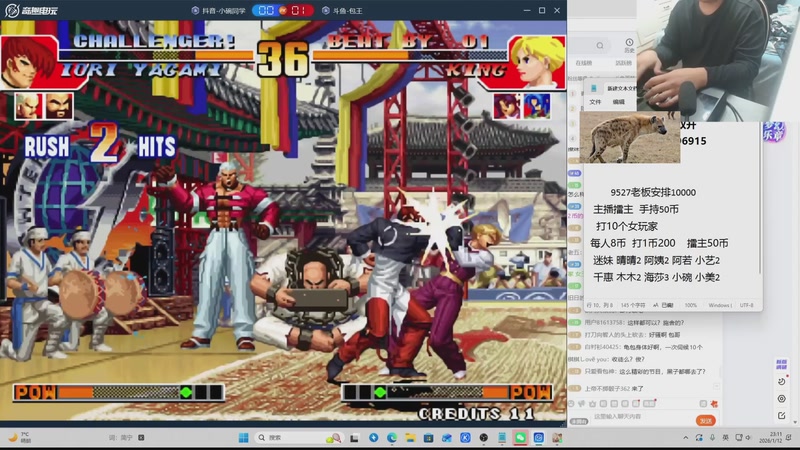The width and height of the screenshot is (800, 450).
Task: Click the search magnifier in chat panel
Action: click(x=600, y=45)
